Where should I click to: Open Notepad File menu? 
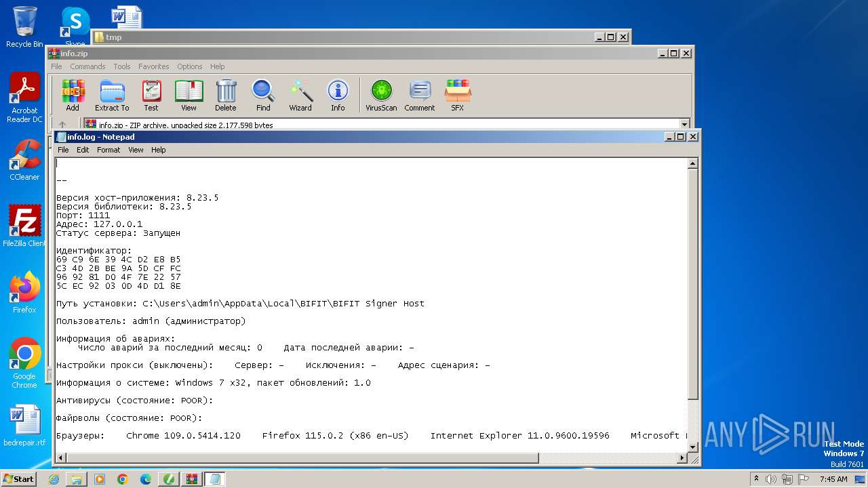(63, 150)
